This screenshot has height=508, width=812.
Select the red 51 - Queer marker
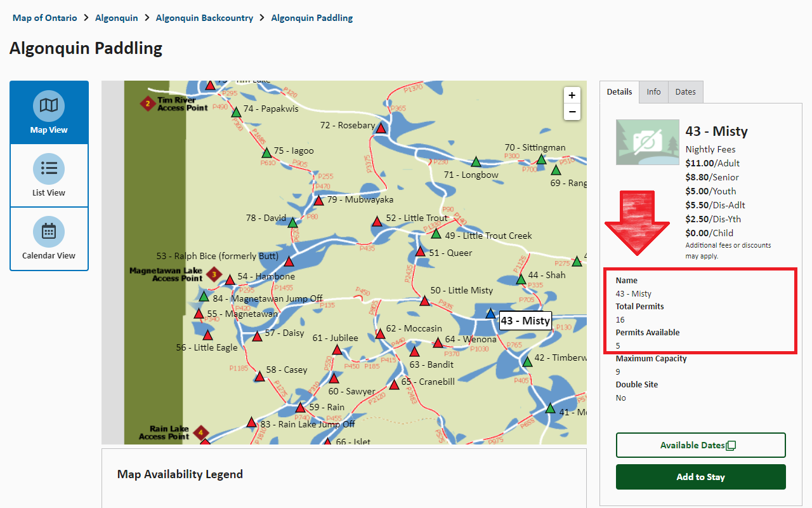pyautogui.click(x=420, y=251)
